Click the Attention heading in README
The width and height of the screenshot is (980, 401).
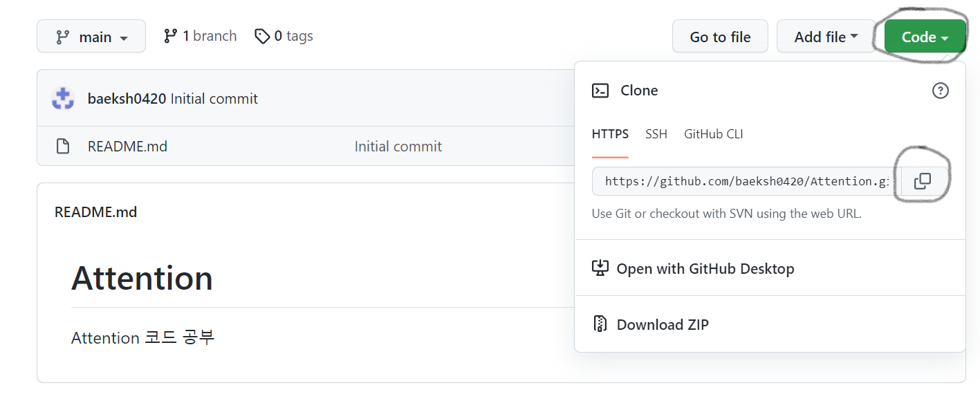142,278
